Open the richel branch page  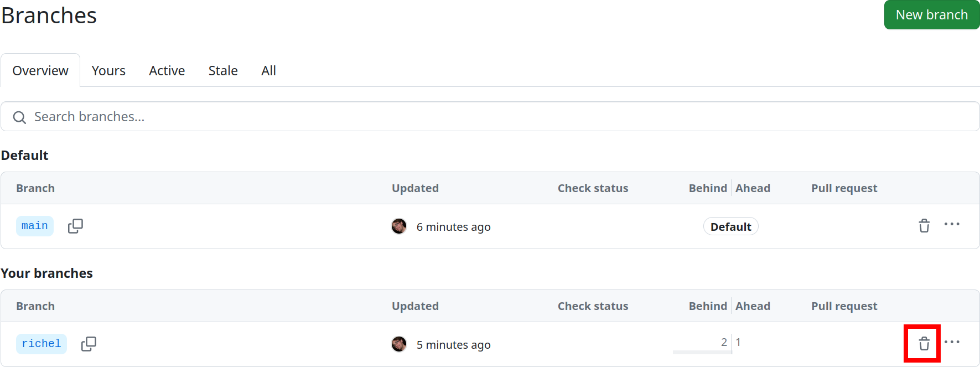tap(41, 344)
